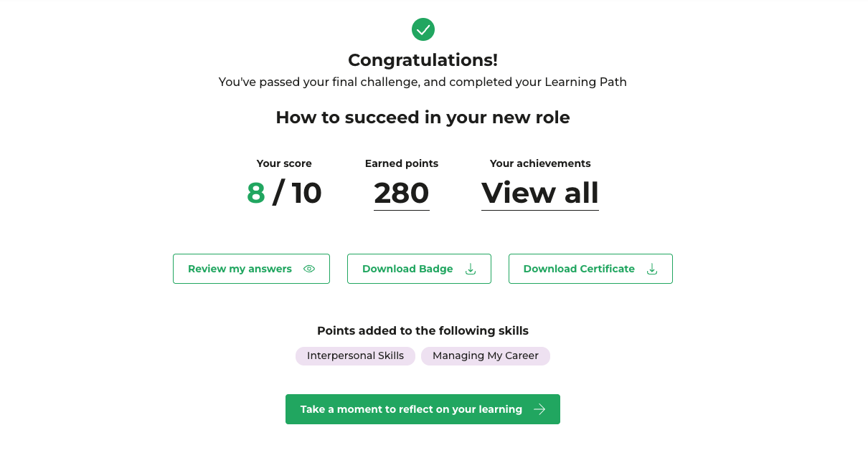
Task: Click the Earned points label
Action: point(402,163)
